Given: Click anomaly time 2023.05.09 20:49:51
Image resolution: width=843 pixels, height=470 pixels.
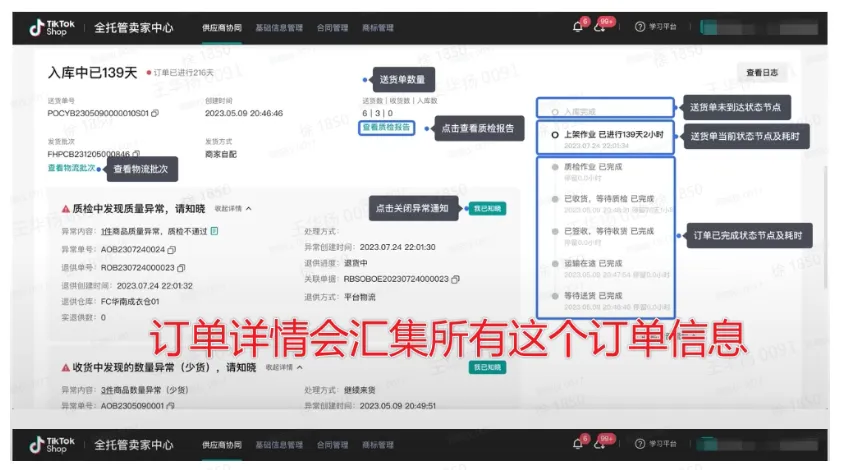Looking at the screenshot, I should click(x=397, y=406).
